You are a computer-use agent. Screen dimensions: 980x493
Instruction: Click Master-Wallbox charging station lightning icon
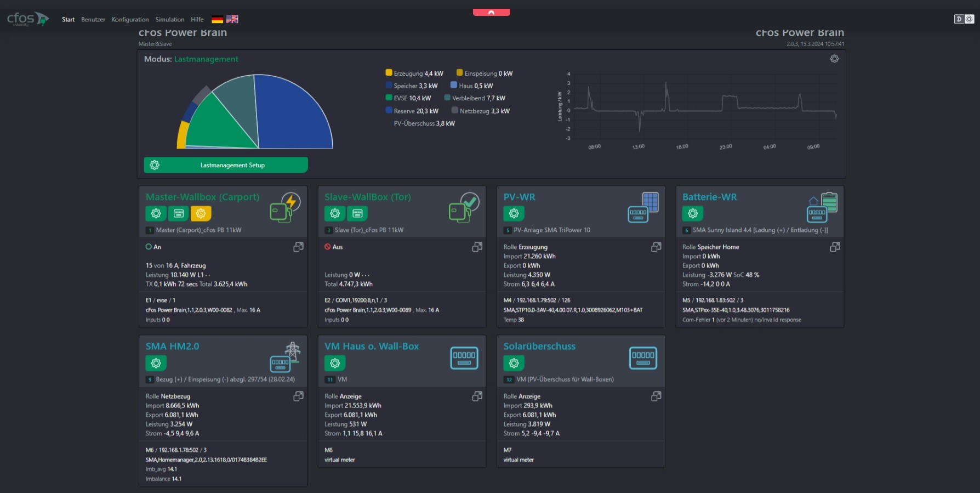[x=286, y=207]
